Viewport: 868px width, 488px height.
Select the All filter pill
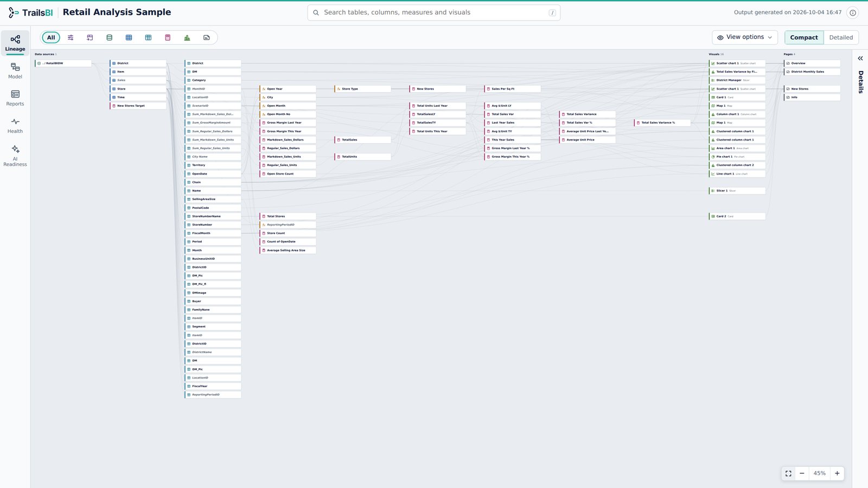[51, 37]
